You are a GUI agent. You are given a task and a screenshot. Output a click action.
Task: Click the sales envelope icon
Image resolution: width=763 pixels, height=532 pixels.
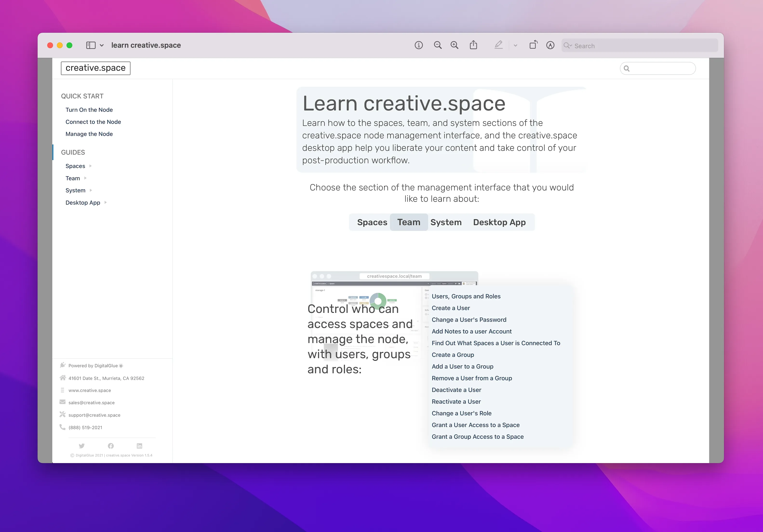(62, 402)
